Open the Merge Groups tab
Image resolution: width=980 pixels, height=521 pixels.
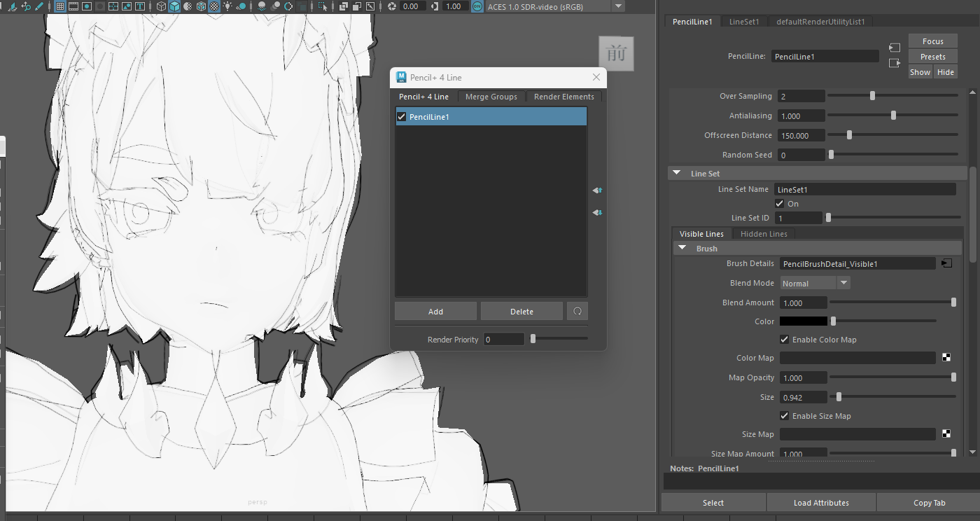coord(491,97)
